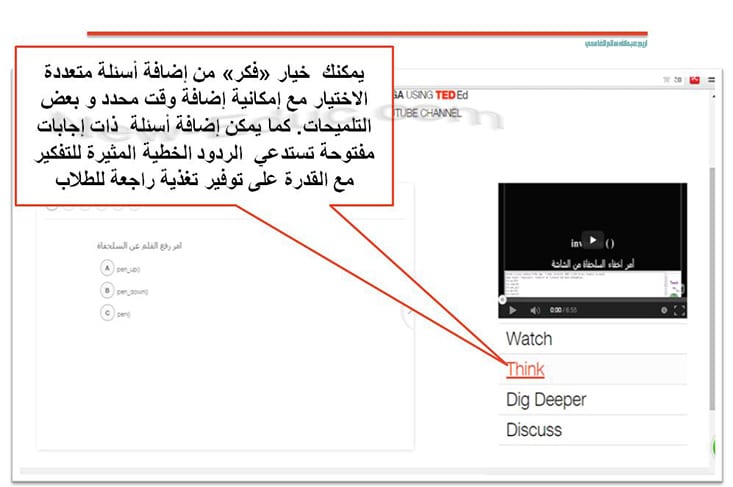Click the next question arrow beside quiz card
This screenshot has height=487, width=733.
tap(409, 312)
